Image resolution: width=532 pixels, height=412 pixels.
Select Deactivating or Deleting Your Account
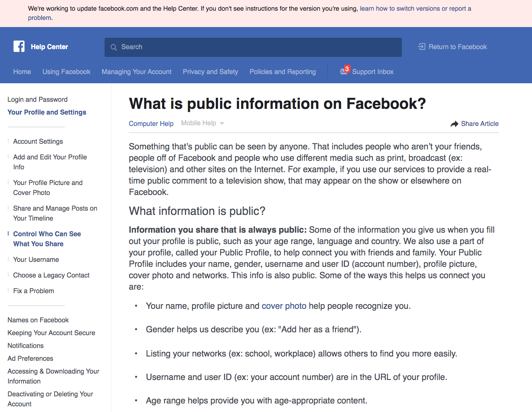tap(50, 399)
